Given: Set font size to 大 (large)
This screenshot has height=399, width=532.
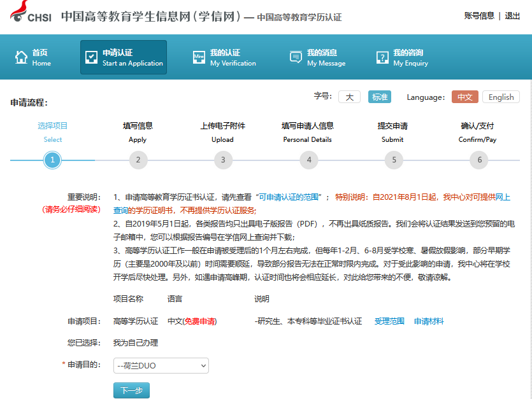Looking at the screenshot, I should click(x=350, y=97).
